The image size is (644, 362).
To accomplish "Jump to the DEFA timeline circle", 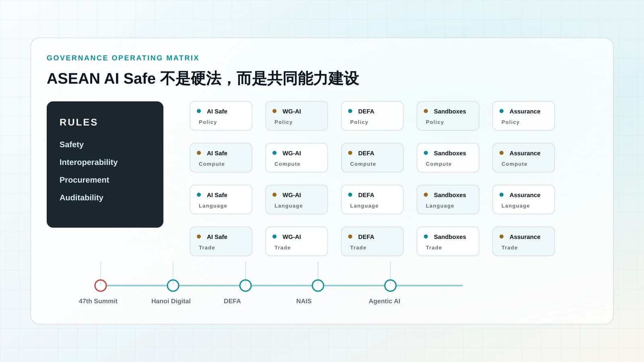I will click(x=246, y=286).
